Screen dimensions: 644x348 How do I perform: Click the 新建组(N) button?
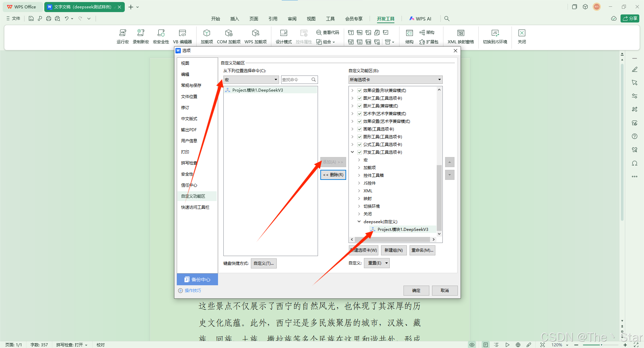click(393, 250)
